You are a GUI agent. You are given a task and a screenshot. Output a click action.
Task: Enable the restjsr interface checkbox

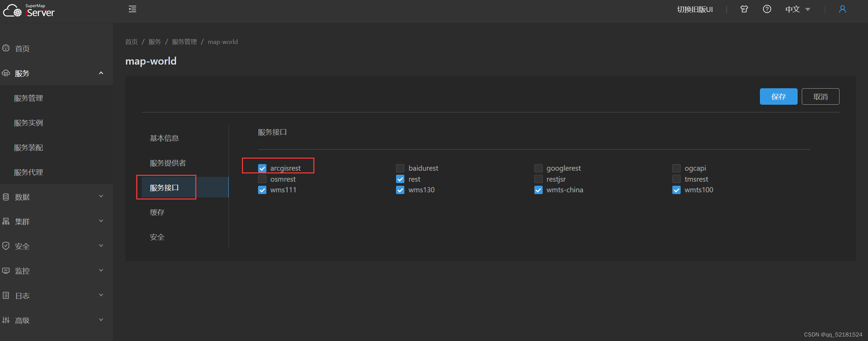pos(539,179)
